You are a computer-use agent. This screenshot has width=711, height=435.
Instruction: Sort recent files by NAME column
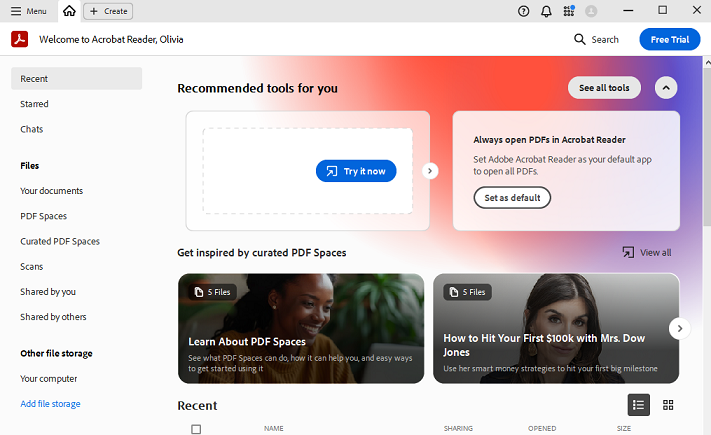click(274, 428)
